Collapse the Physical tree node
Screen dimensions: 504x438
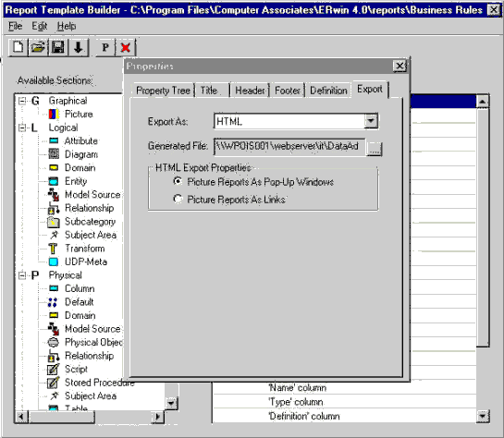click(22, 275)
